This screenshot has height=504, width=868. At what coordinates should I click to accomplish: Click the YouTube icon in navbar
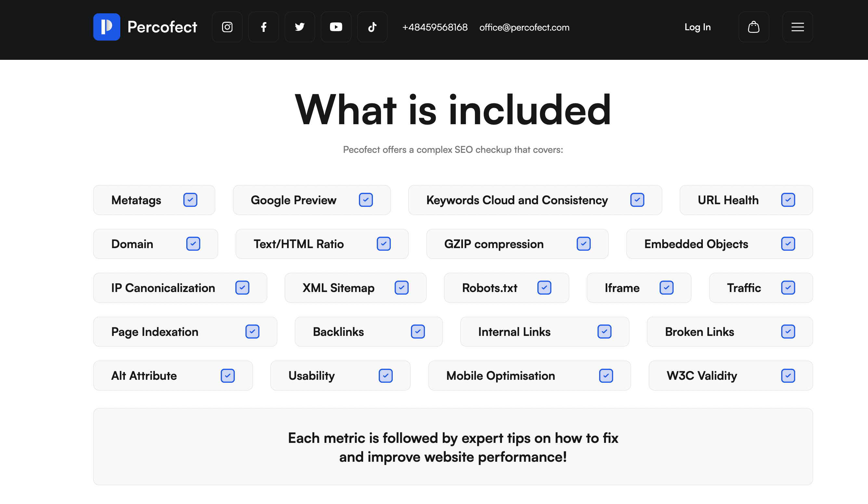click(x=336, y=27)
